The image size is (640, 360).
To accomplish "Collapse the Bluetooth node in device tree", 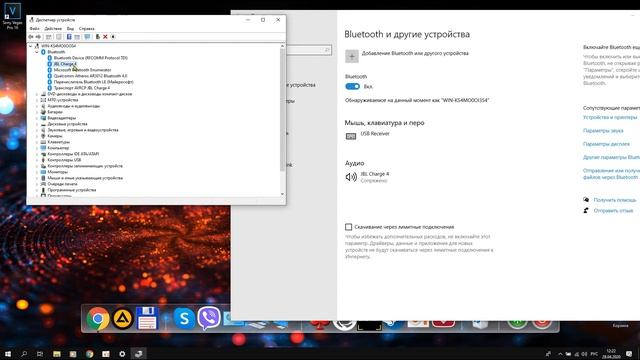I will (37, 52).
